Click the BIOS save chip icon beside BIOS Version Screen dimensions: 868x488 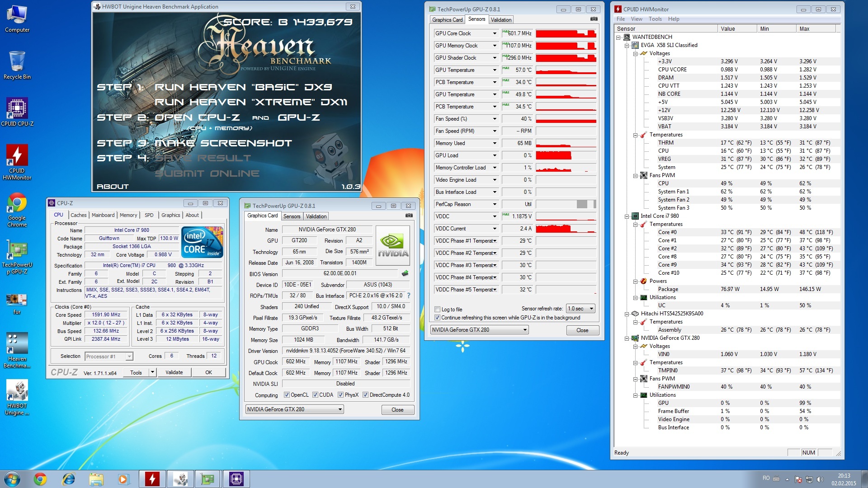[x=405, y=273]
